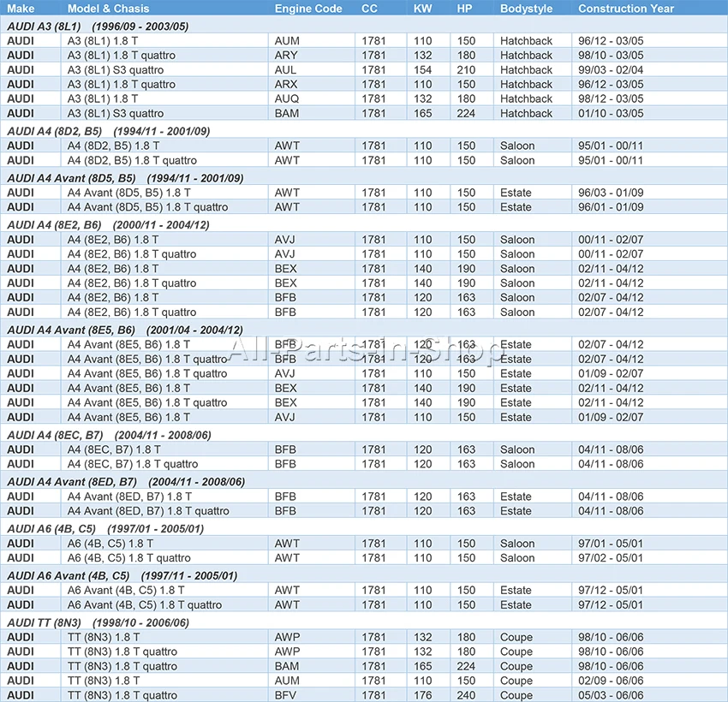Viewport: 728px width, 702px height.
Task: Select group heading 'AUDI A6 Avant (4B, C5)'
Action: coord(69,576)
